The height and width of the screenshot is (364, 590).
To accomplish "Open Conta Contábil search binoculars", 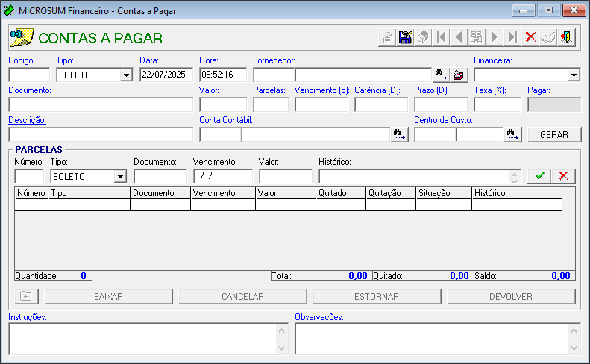I will point(400,134).
